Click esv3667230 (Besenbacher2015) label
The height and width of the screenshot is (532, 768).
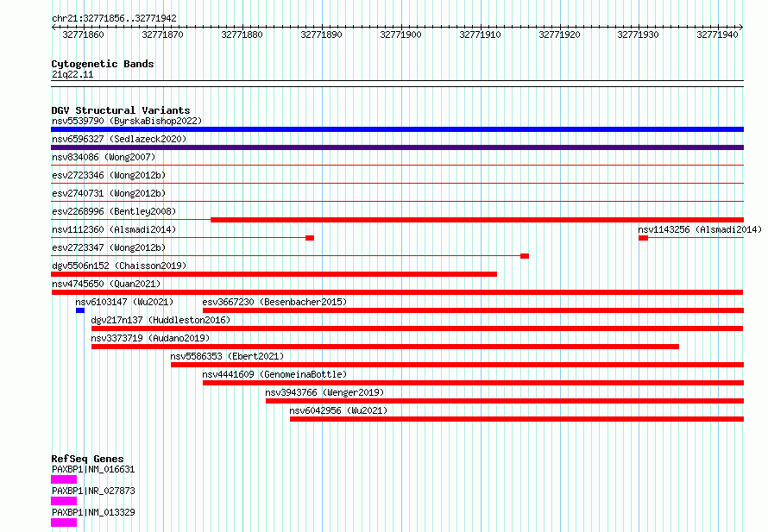(x=274, y=302)
